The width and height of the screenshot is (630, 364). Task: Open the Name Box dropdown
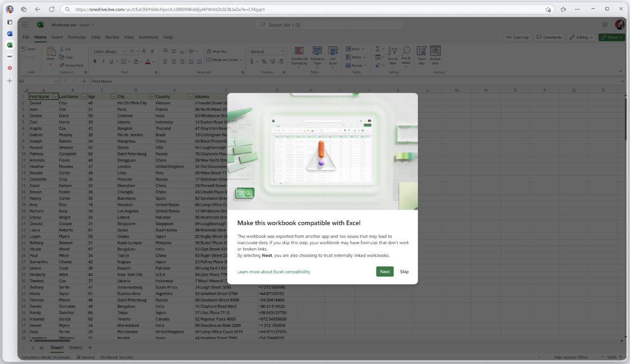pyautogui.click(x=56, y=81)
